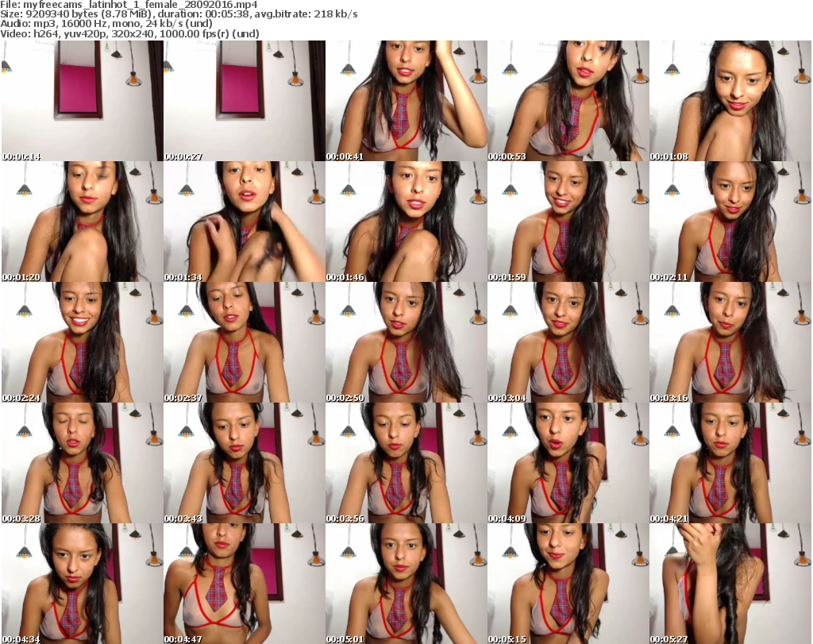
Task: Open the frame timestamped 00:04:21
Action: click(730, 463)
